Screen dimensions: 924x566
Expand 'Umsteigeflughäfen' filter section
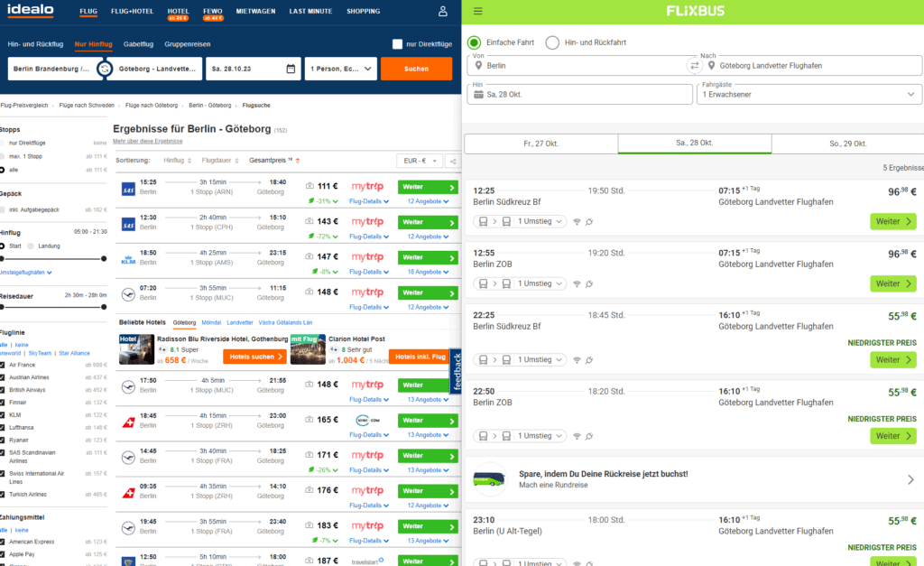26,273
